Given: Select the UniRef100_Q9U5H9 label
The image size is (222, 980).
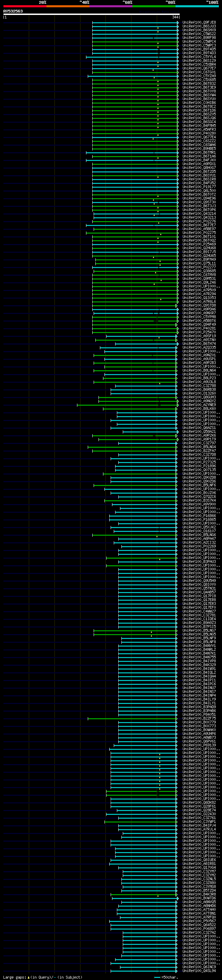Looking at the screenshot, I should tap(199, 581).
